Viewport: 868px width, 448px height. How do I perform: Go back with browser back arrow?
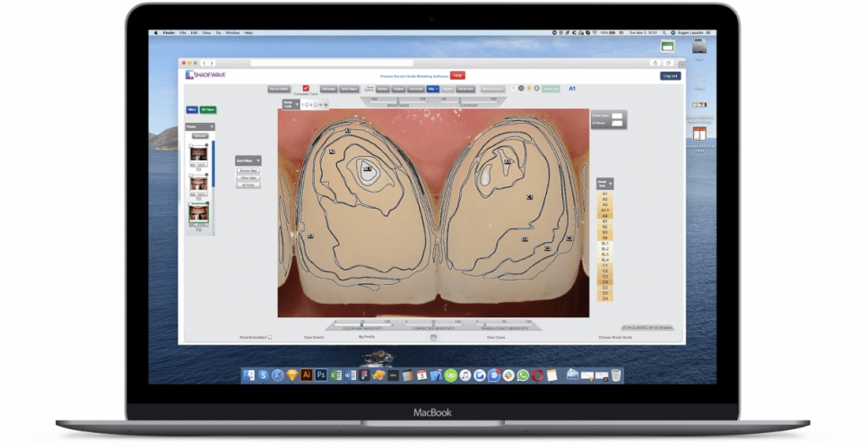click(x=204, y=63)
